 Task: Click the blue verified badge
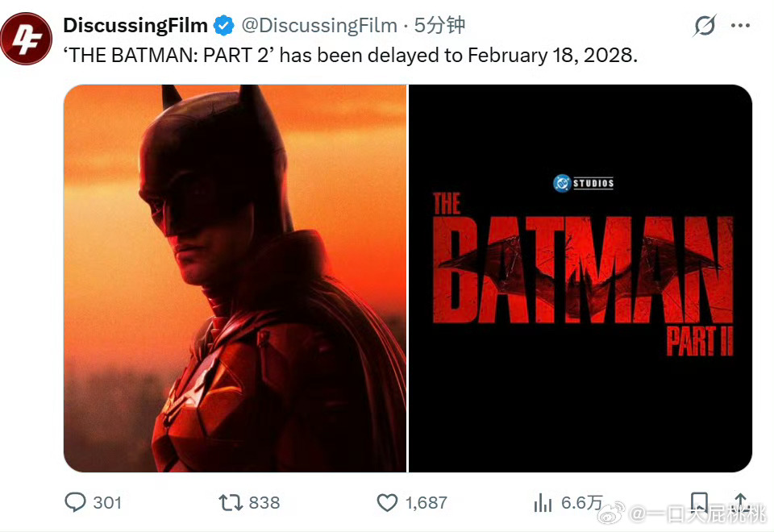click(223, 25)
